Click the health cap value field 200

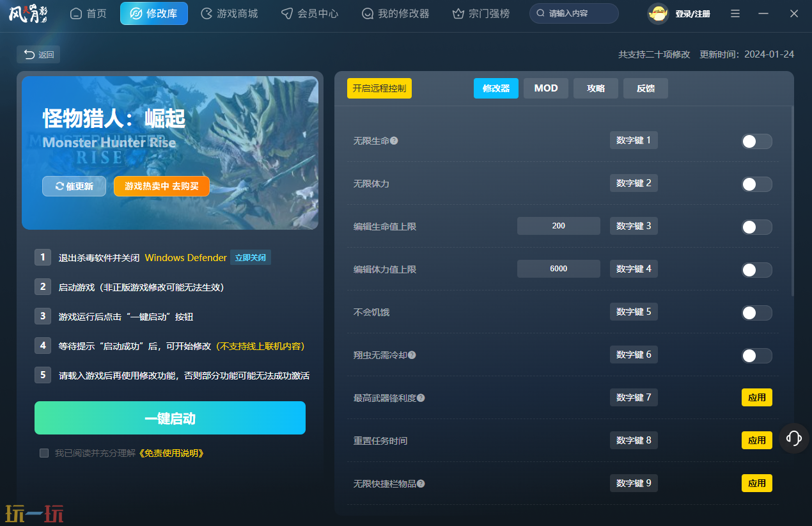[x=559, y=226]
